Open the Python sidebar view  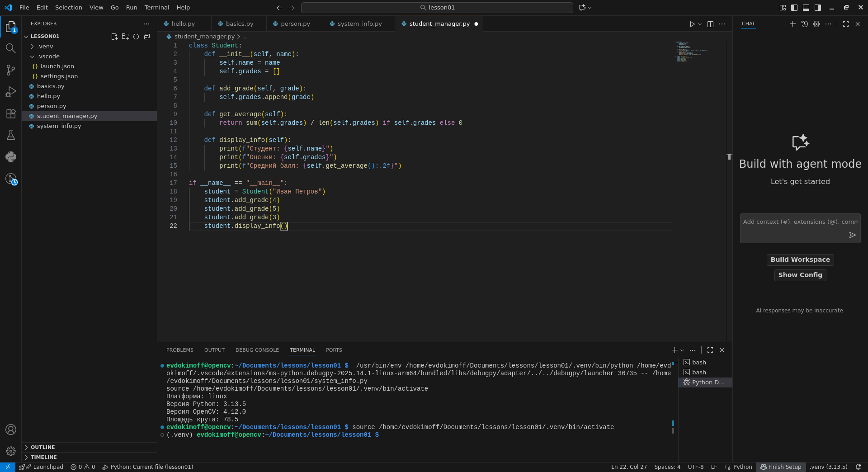11,157
